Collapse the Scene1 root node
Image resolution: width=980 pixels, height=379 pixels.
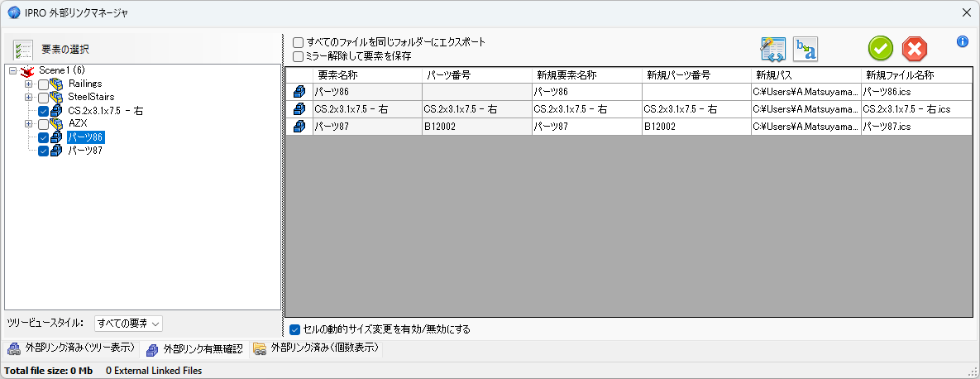[13, 70]
